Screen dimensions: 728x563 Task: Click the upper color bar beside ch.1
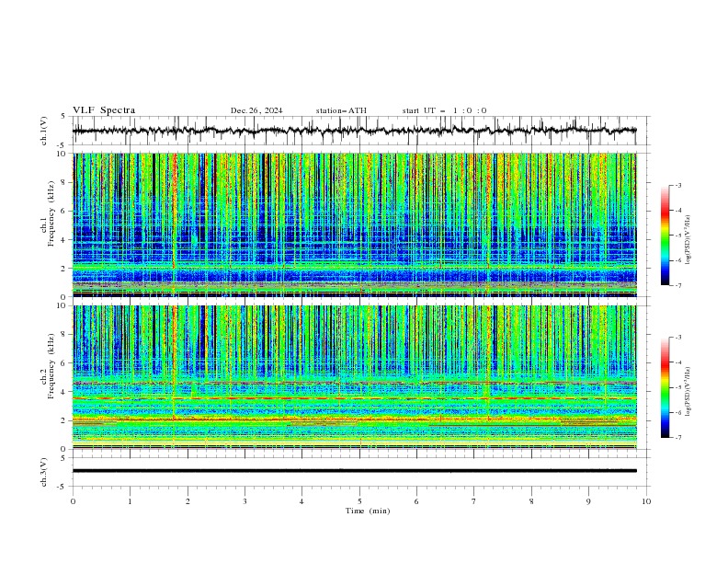tap(665, 236)
